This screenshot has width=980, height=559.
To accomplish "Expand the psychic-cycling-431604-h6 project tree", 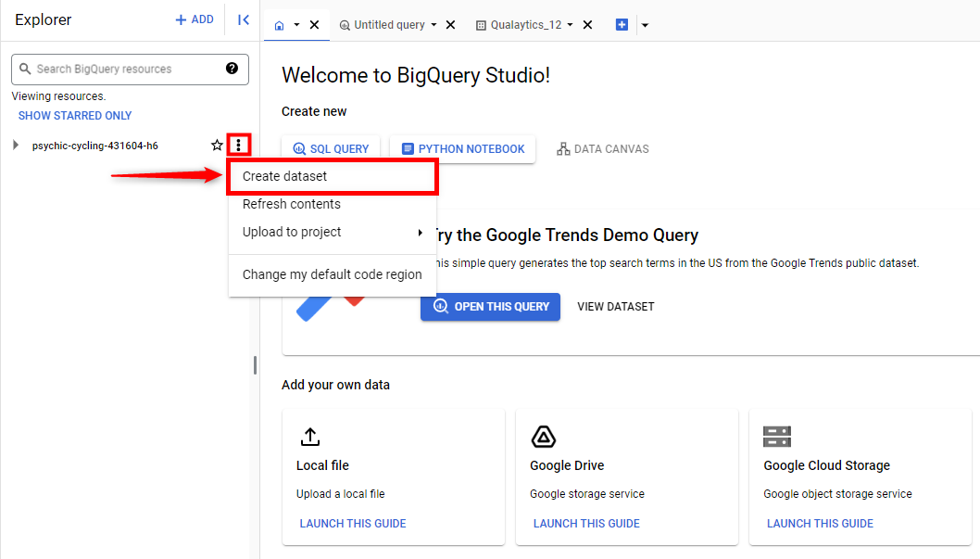I will click(16, 146).
